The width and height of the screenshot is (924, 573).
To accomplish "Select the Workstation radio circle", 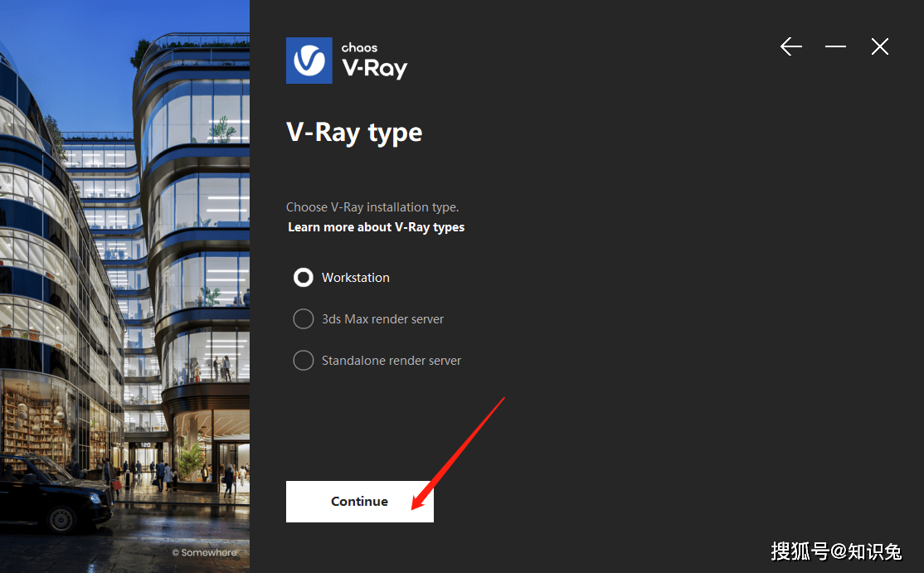I will click(x=304, y=277).
